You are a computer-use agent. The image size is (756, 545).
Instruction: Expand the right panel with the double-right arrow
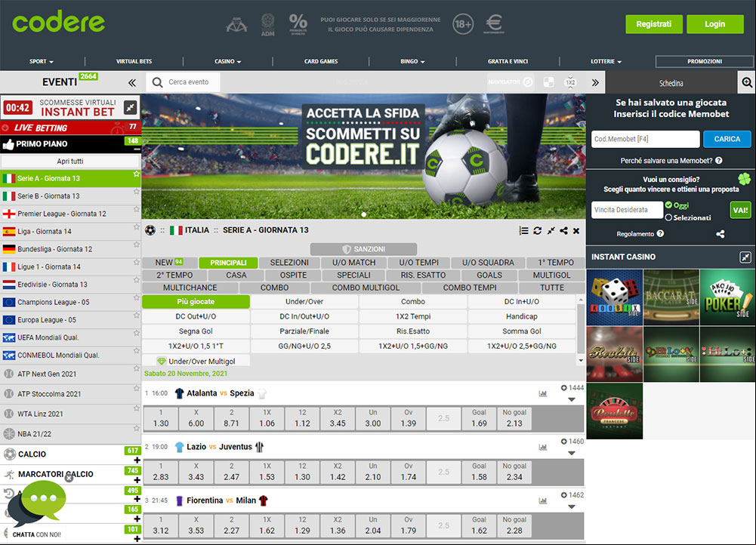(x=595, y=82)
